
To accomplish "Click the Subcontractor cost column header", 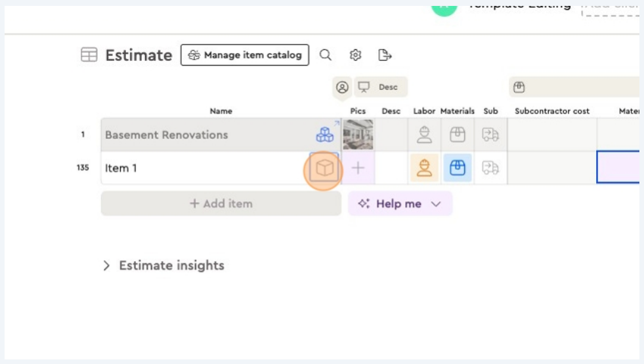I will [551, 111].
